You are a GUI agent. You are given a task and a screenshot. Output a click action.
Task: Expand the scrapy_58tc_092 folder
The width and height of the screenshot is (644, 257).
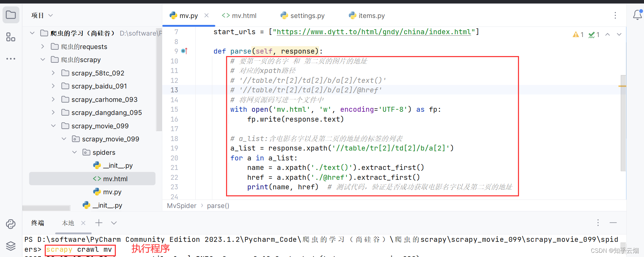[x=53, y=73]
